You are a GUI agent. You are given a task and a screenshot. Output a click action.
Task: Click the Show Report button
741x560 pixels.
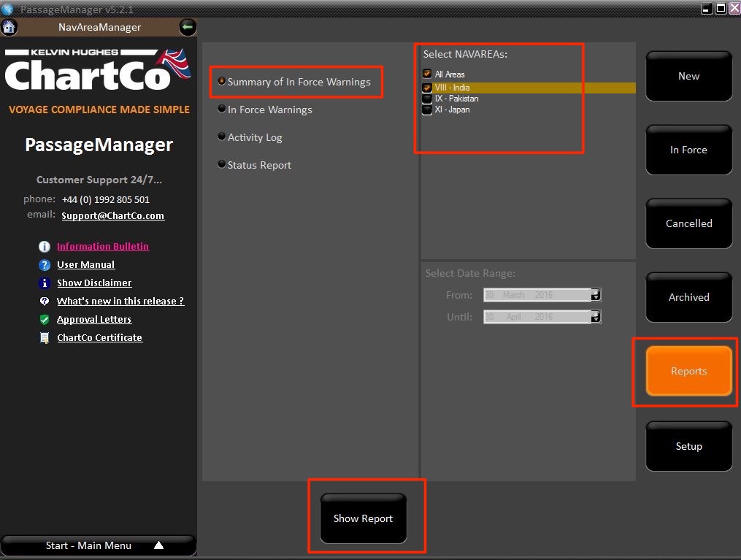(x=363, y=518)
